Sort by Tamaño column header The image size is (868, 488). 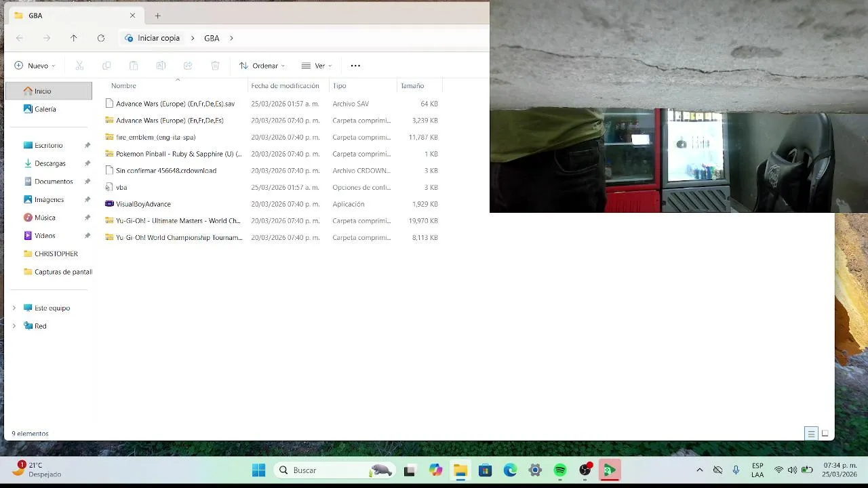click(412, 86)
